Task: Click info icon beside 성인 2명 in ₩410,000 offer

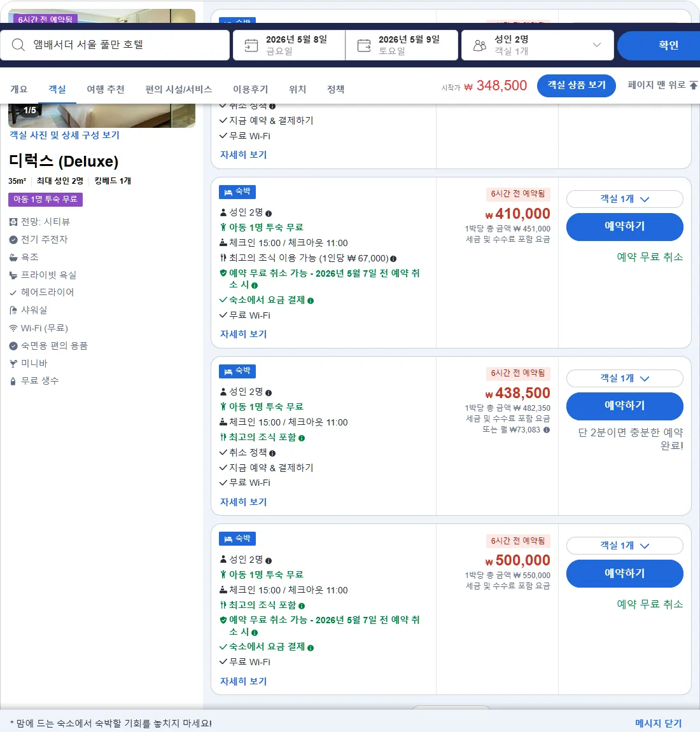Action: (269, 213)
